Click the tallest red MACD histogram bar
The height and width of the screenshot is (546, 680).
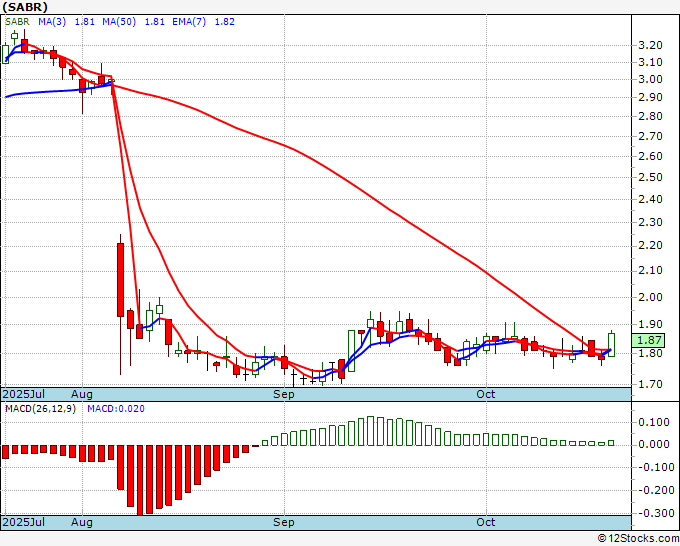[139, 479]
